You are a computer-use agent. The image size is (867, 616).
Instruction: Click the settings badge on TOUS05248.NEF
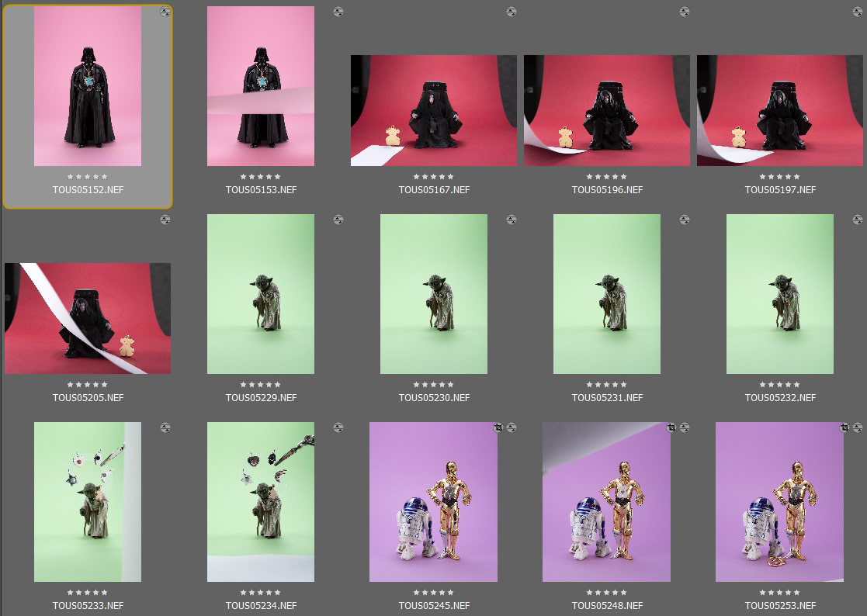(685, 427)
